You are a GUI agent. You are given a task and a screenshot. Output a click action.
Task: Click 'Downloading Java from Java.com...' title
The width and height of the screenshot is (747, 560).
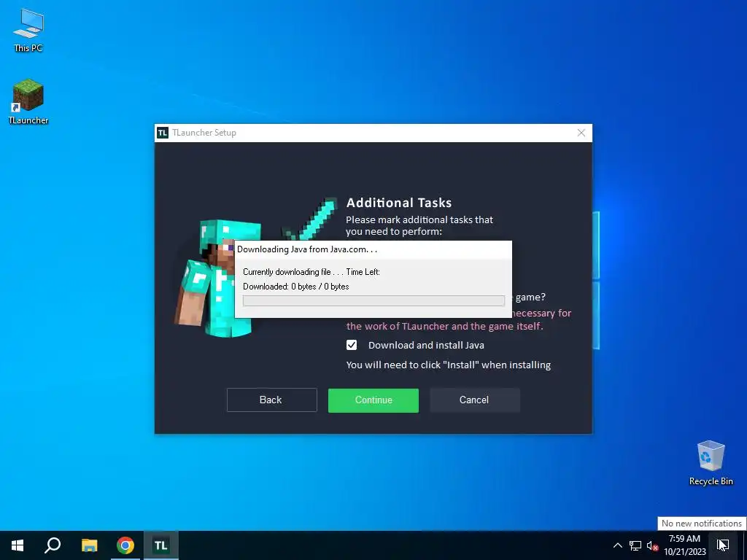pyautogui.click(x=307, y=249)
